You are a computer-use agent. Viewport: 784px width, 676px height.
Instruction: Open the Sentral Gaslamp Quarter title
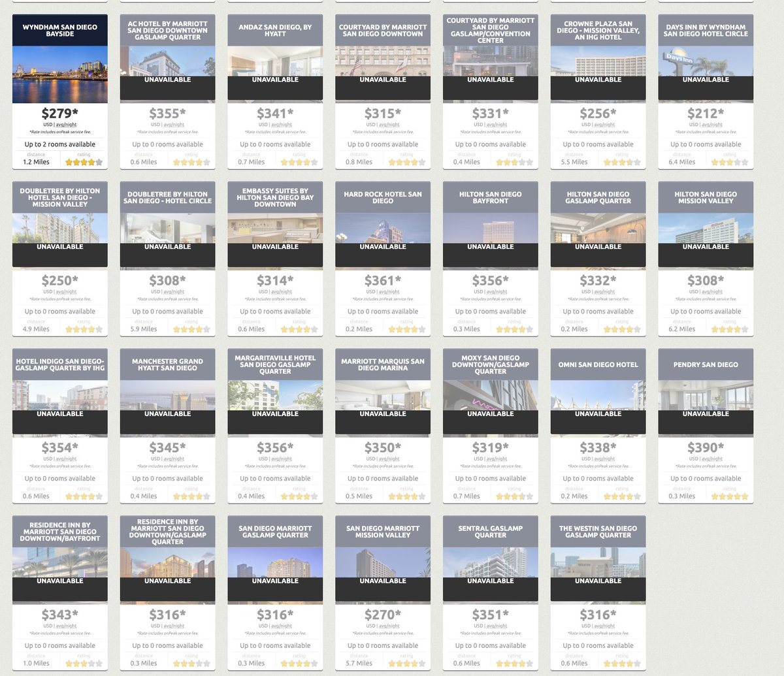(491, 532)
